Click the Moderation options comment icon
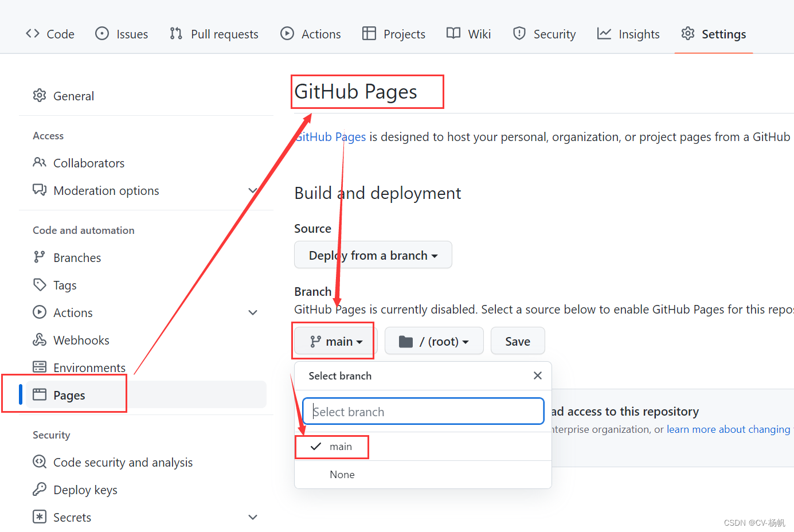This screenshot has width=794, height=532. [40, 190]
